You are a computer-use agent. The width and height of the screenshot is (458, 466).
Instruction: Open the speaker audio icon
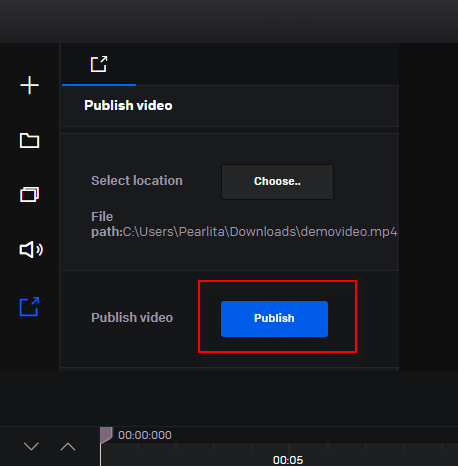pos(31,249)
